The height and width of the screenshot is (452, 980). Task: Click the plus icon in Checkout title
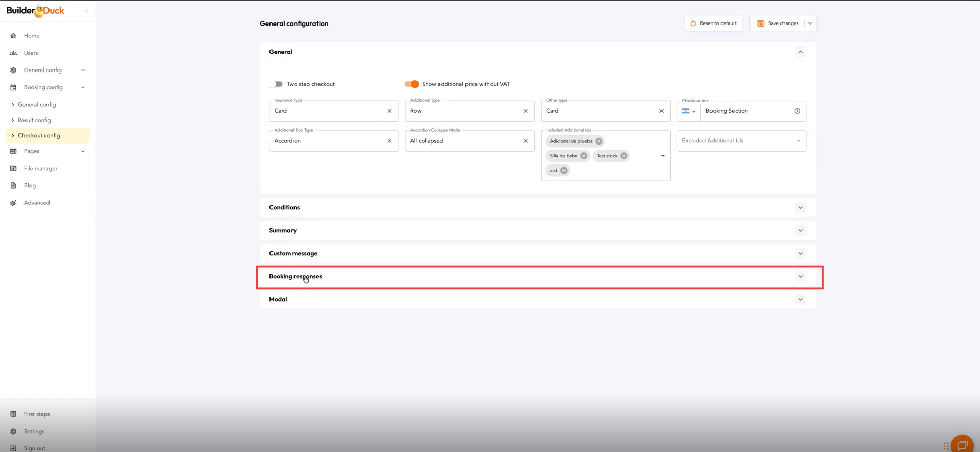tap(797, 111)
